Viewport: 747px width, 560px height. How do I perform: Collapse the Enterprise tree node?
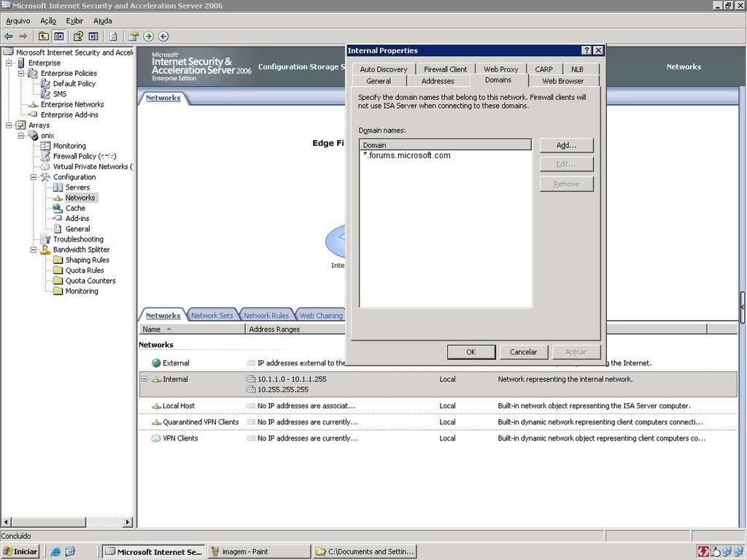(9, 63)
